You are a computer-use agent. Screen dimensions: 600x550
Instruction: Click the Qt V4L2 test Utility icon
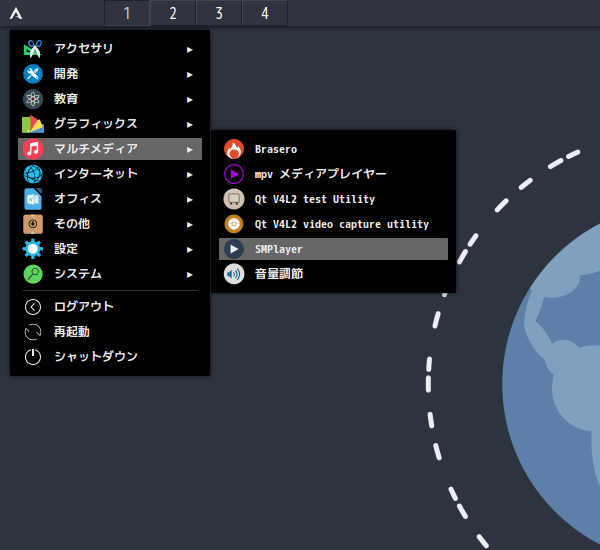pyautogui.click(x=234, y=199)
